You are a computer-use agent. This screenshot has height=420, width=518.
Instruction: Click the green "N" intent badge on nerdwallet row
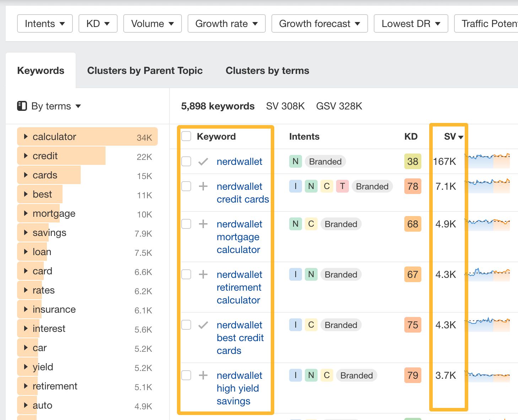[x=295, y=161]
